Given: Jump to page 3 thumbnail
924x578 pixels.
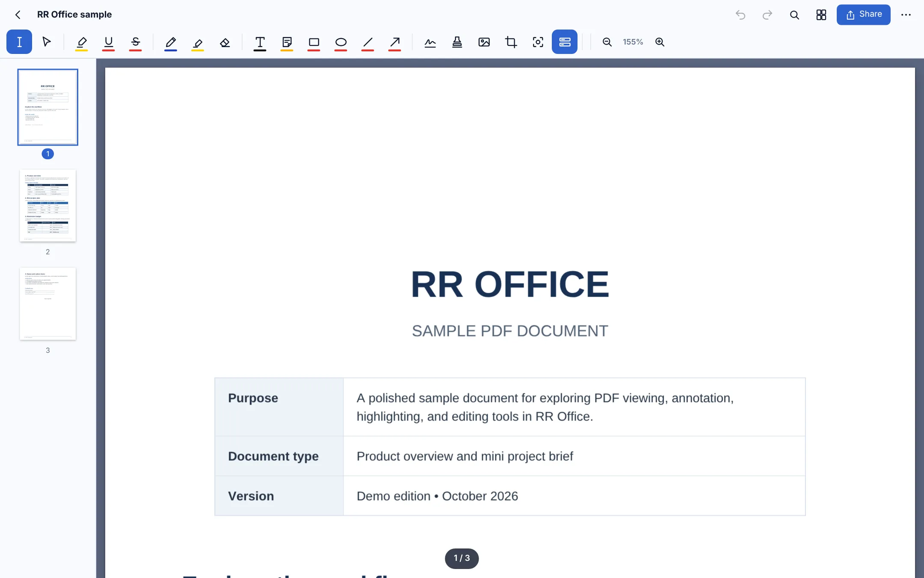Looking at the screenshot, I should coord(47,304).
